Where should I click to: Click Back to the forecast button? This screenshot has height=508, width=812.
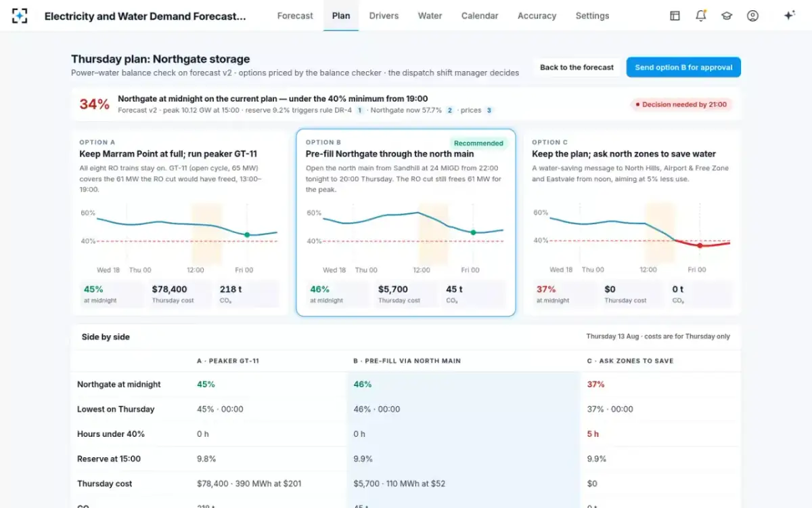pos(577,67)
